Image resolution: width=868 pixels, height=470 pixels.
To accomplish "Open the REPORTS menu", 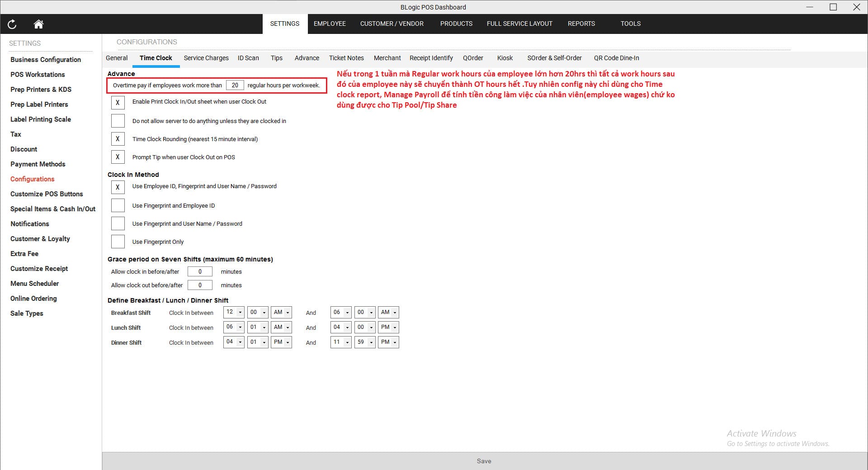I will [x=581, y=24].
